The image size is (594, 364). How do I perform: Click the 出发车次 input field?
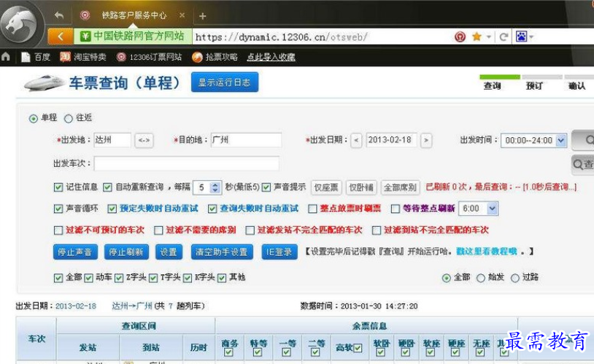click(186, 163)
